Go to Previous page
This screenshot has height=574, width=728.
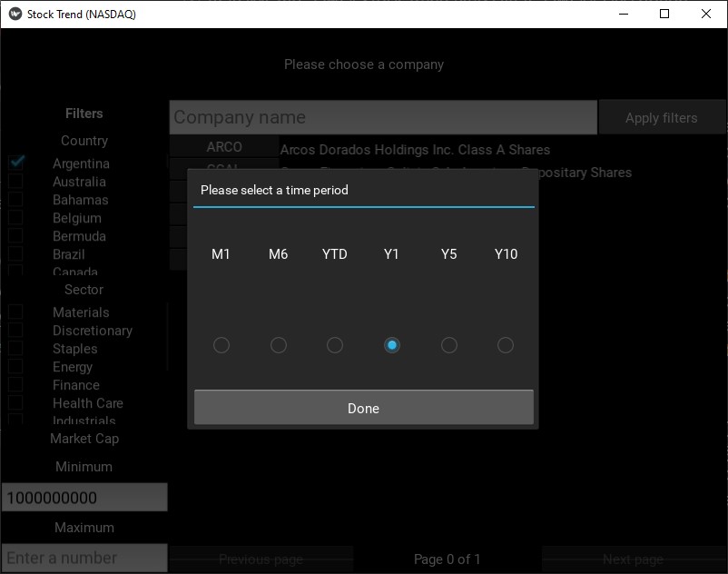pos(261,559)
